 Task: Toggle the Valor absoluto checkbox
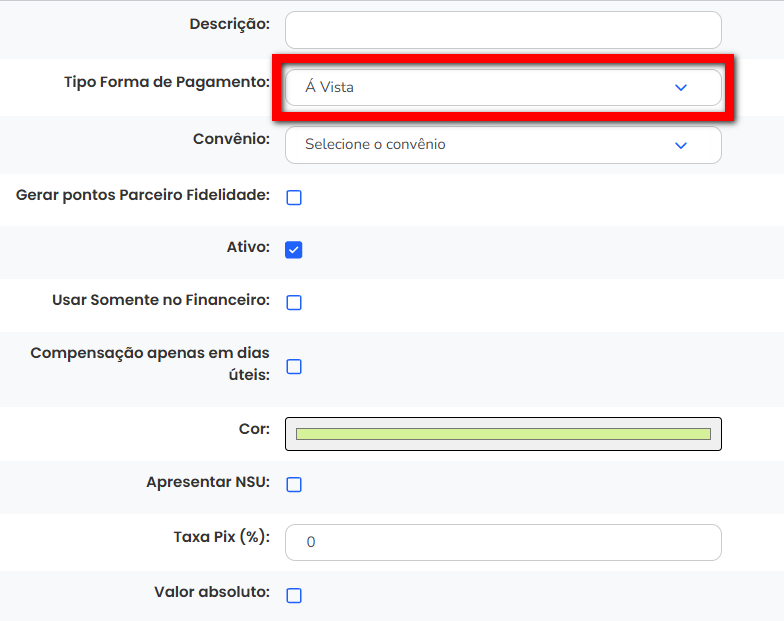(x=294, y=596)
